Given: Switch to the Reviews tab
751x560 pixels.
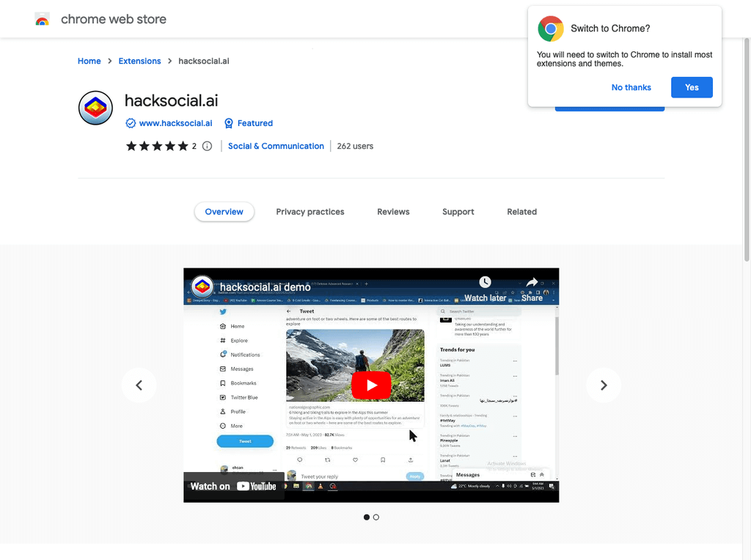Looking at the screenshot, I should [x=393, y=212].
